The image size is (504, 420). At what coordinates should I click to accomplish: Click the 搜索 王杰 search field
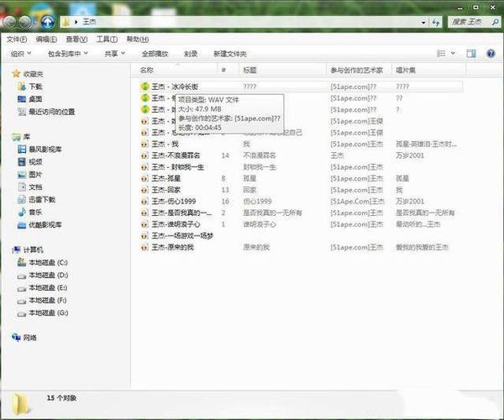coord(470,22)
